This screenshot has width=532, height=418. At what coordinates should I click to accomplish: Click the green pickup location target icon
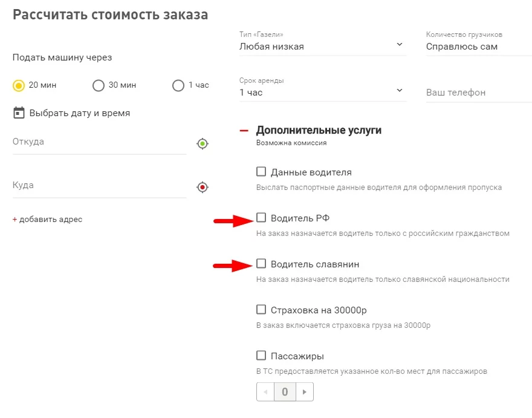pyautogui.click(x=203, y=143)
